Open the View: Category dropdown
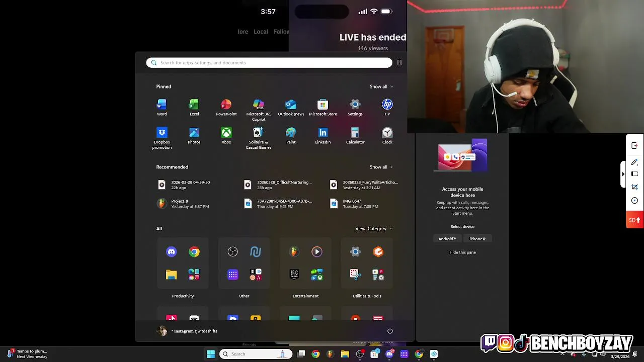This screenshot has width=644, height=362. pyautogui.click(x=374, y=229)
